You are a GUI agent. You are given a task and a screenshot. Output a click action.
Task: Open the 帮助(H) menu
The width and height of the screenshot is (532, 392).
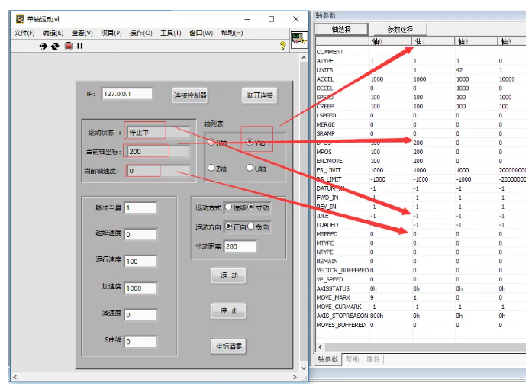(x=232, y=33)
